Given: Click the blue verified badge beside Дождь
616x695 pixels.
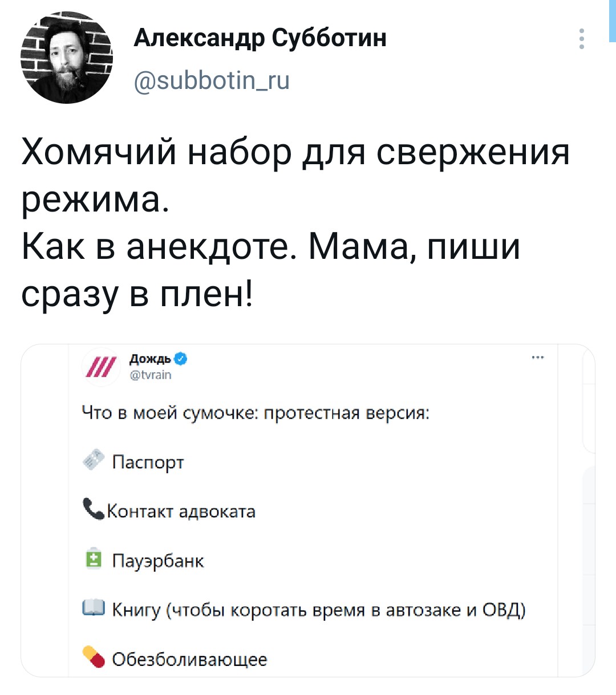Looking at the screenshot, I should (x=180, y=359).
